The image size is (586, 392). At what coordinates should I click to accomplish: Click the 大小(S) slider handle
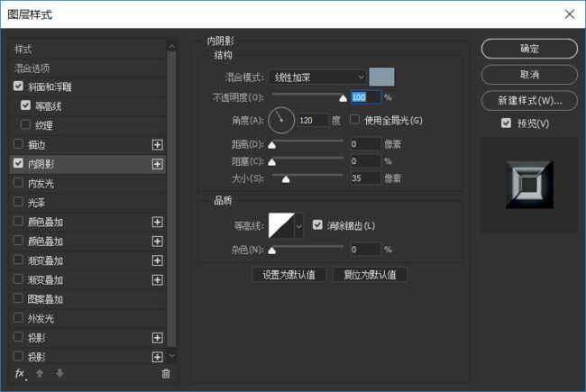click(286, 179)
